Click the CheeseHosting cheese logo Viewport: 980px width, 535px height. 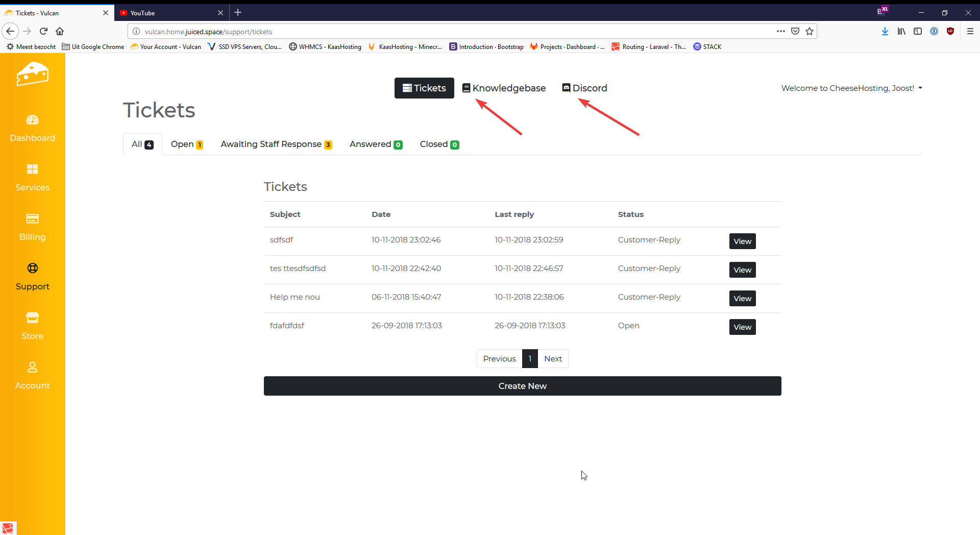coord(32,75)
